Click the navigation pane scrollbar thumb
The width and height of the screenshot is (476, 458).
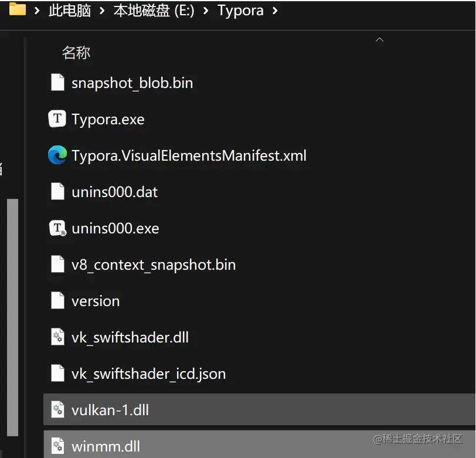(x=12, y=317)
